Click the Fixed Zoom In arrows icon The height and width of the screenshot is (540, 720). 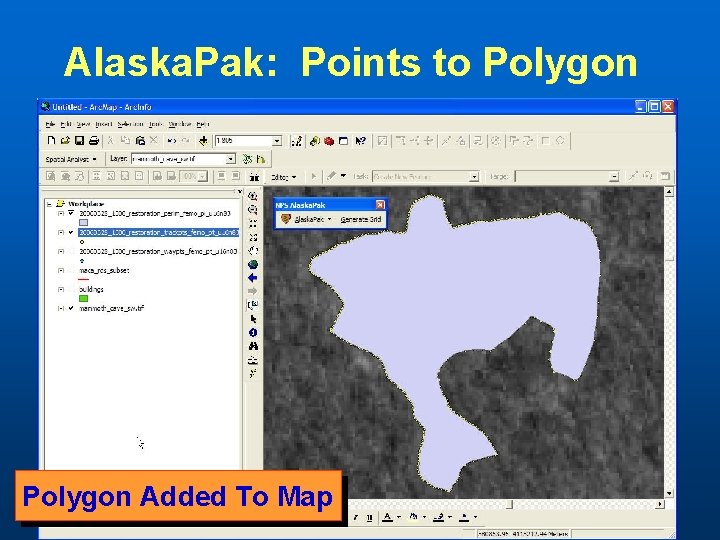(x=253, y=224)
